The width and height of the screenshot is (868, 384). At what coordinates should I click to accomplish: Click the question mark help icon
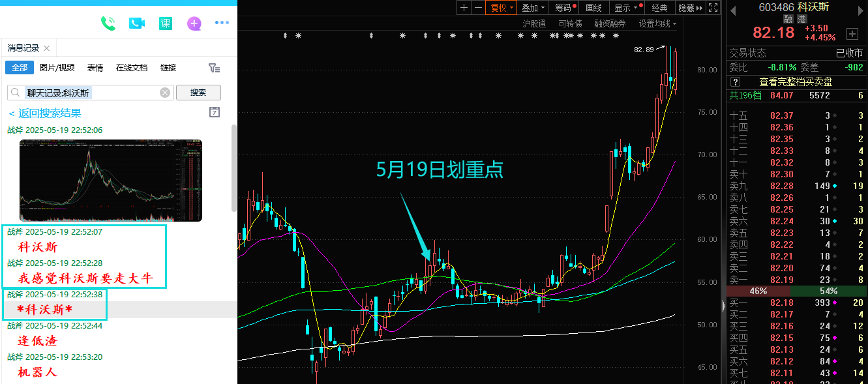pyautogui.click(x=736, y=81)
